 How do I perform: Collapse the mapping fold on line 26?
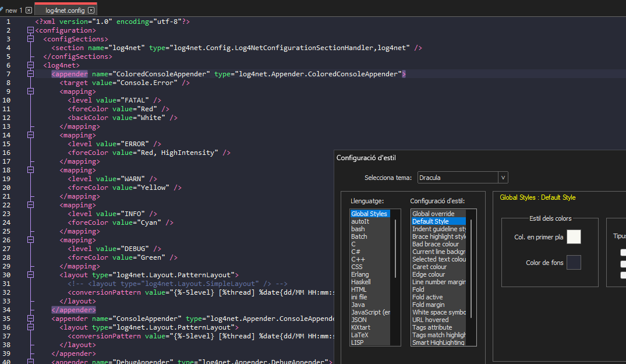click(x=30, y=240)
